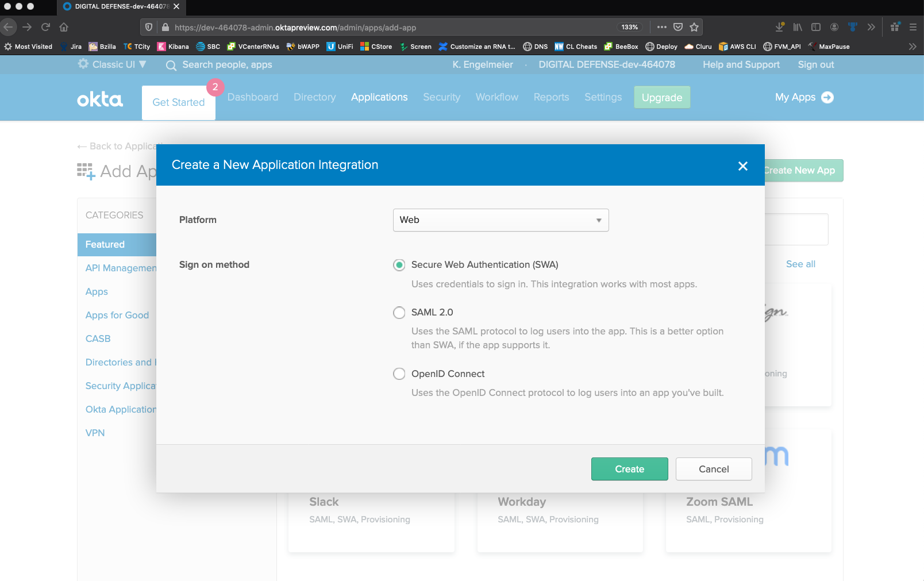Cancel the new application integration
The image size is (924, 581).
tap(713, 469)
